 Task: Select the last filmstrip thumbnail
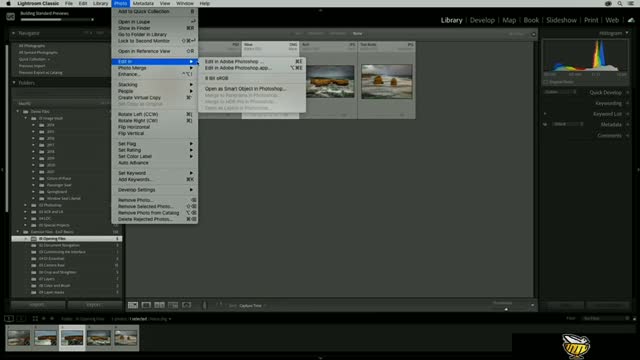(x=126, y=338)
